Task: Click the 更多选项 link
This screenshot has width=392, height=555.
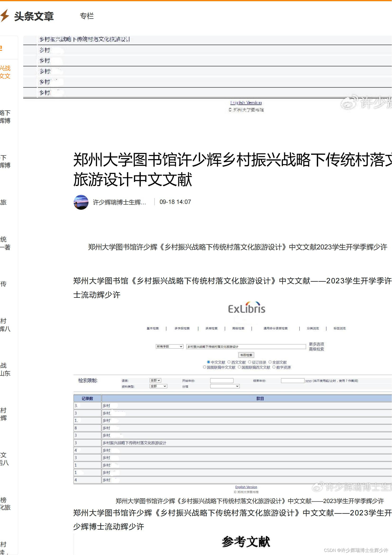Action: [317, 344]
